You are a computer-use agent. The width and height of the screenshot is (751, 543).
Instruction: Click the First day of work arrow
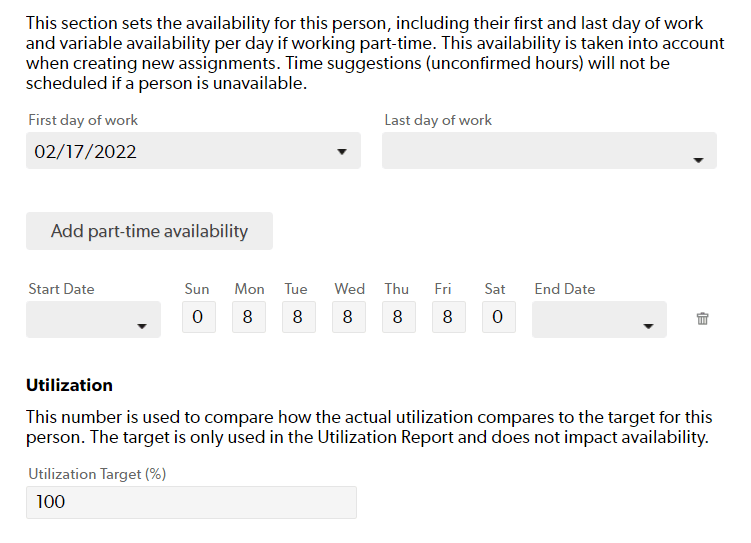pyautogui.click(x=341, y=152)
